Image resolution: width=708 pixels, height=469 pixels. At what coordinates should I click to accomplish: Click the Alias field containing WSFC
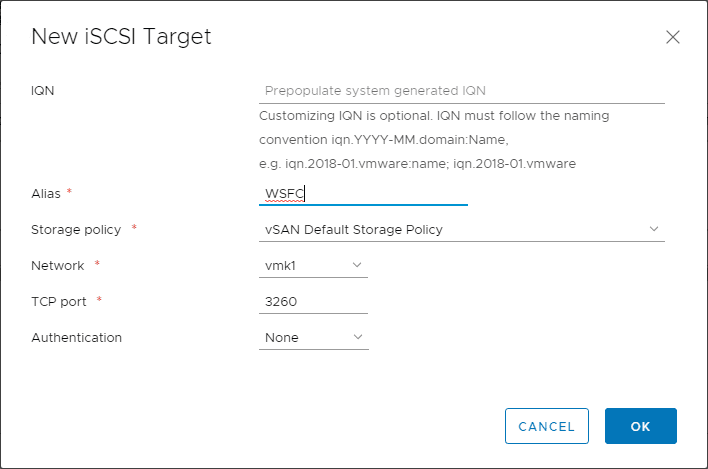click(x=363, y=193)
